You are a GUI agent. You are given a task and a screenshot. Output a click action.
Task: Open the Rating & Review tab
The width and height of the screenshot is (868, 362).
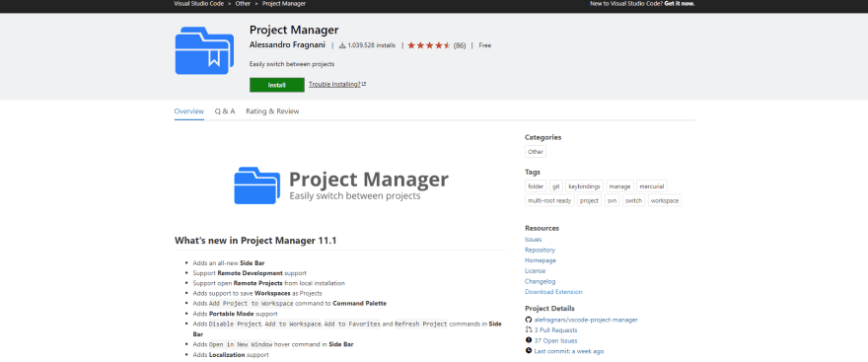click(272, 111)
